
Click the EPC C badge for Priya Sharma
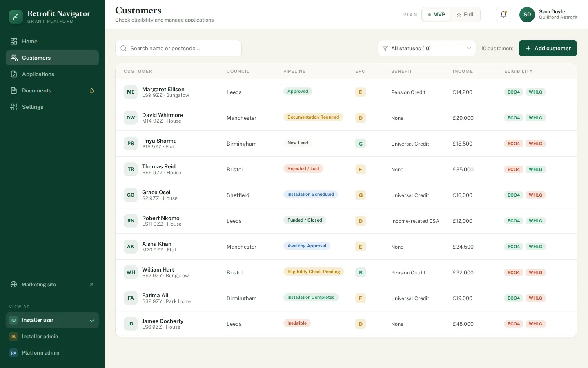tap(361, 144)
